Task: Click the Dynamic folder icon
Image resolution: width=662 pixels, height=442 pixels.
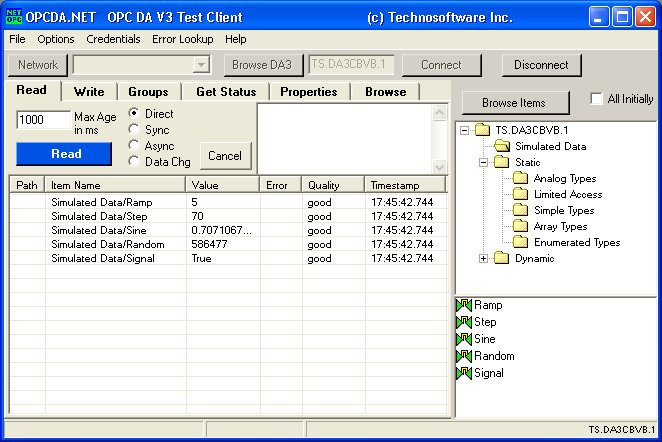Action: tap(502, 258)
